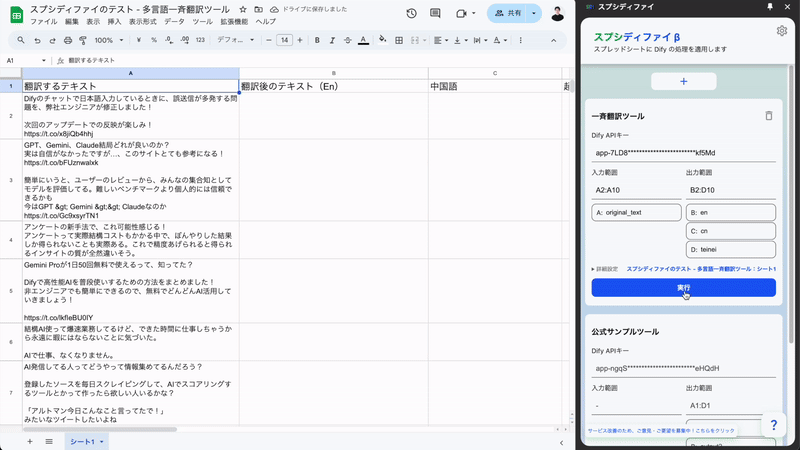Click the help question mark button
The image size is (800, 450).
point(773,426)
